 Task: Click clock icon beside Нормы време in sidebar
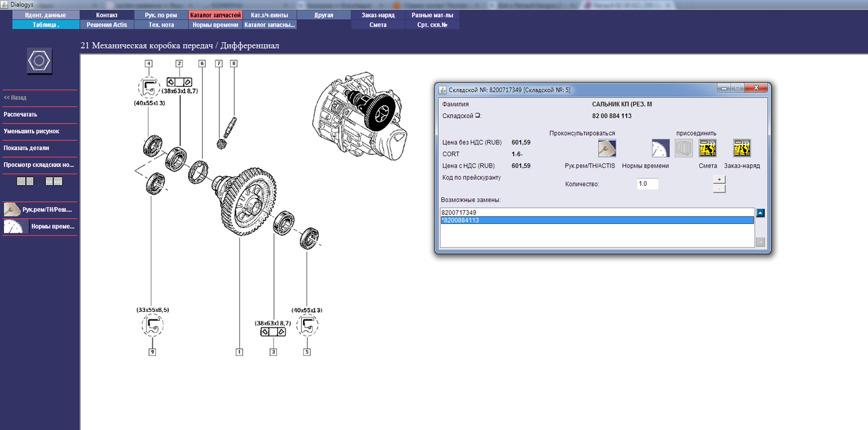[x=16, y=227]
